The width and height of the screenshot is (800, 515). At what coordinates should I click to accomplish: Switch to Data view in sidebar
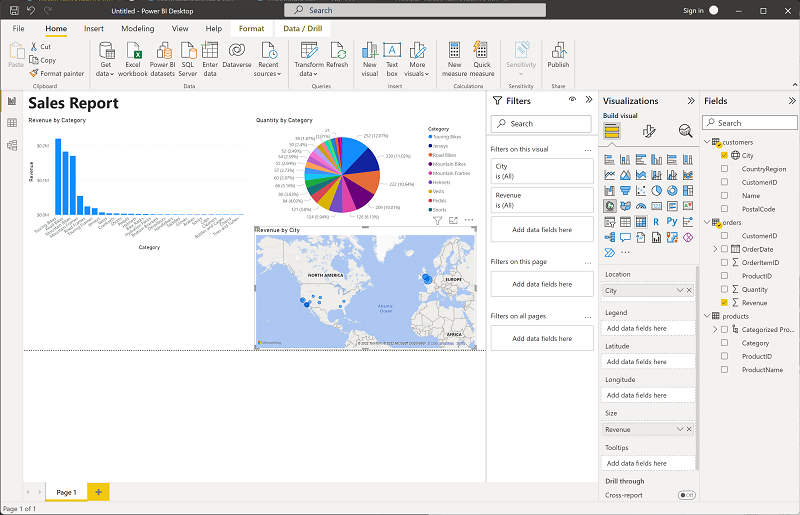[12, 123]
